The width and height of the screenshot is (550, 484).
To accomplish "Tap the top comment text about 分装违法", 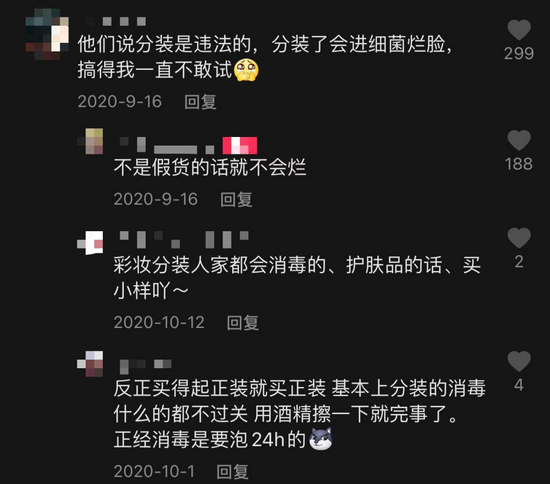I will click(265, 57).
